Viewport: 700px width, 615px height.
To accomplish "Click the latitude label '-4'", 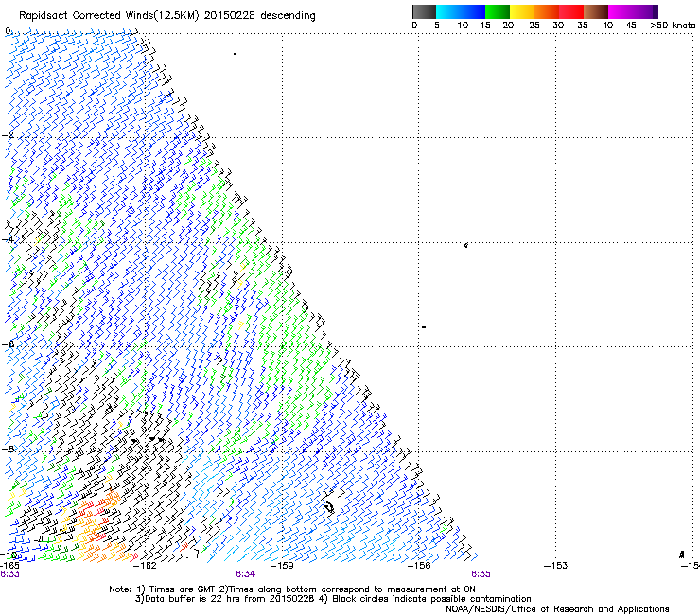I will click(x=8, y=239).
